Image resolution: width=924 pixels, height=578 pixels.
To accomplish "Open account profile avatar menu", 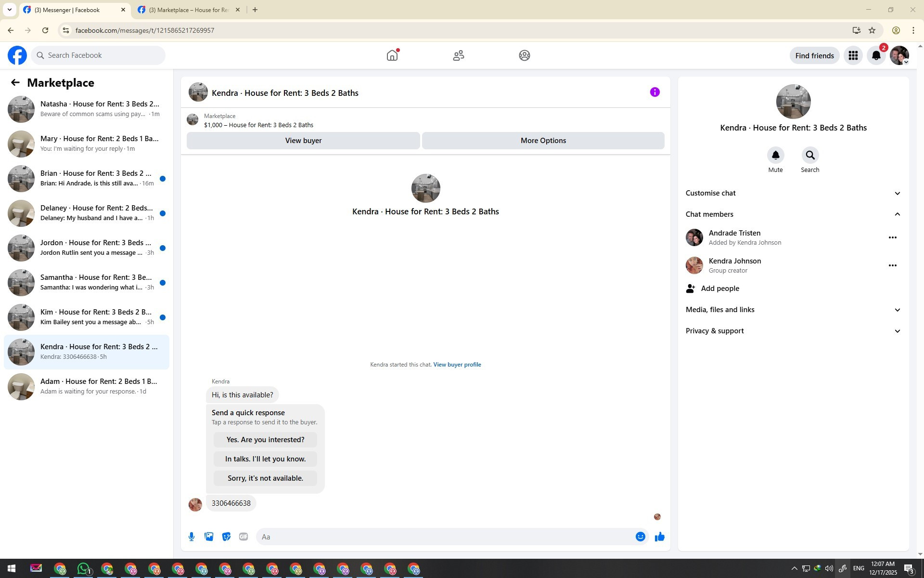I will tap(899, 56).
